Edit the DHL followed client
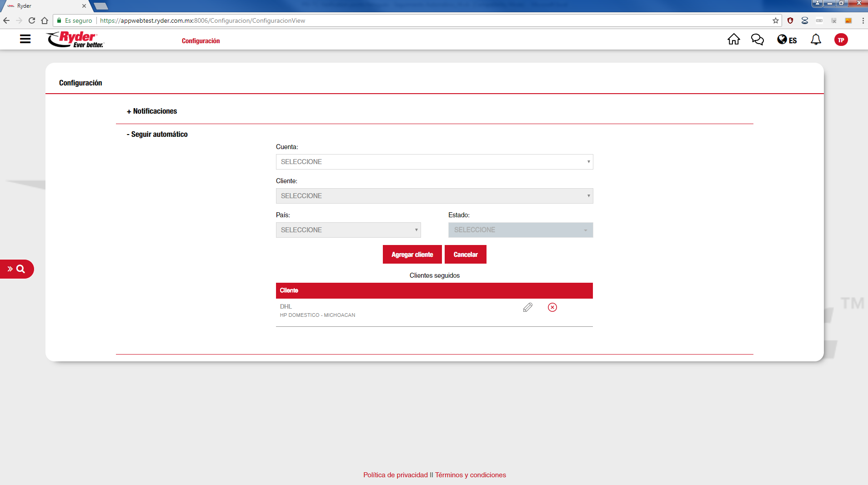 (527, 308)
